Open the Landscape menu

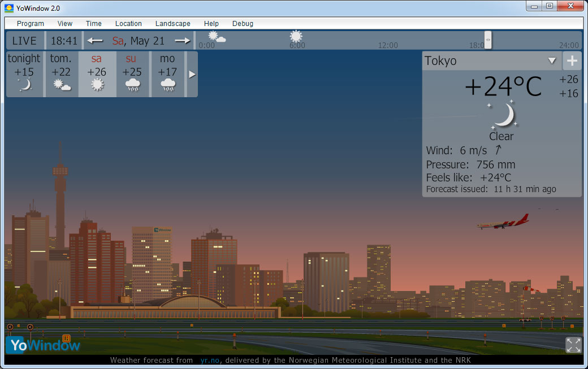click(x=172, y=24)
